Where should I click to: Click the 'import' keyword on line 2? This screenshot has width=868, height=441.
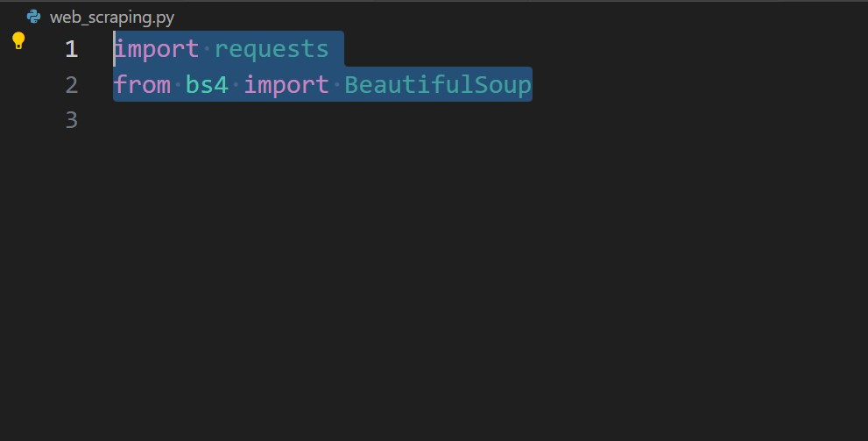pyautogui.click(x=286, y=85)
